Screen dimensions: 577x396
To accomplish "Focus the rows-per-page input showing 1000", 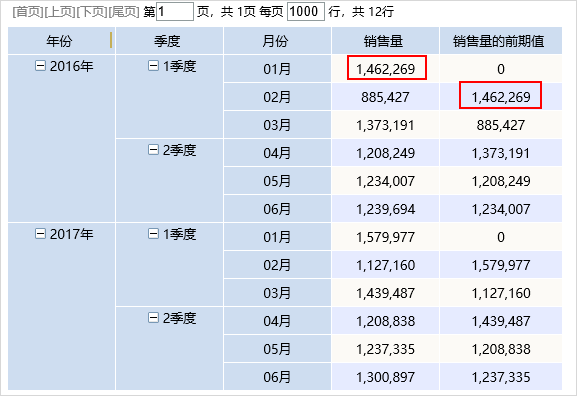I will point(306,11).
